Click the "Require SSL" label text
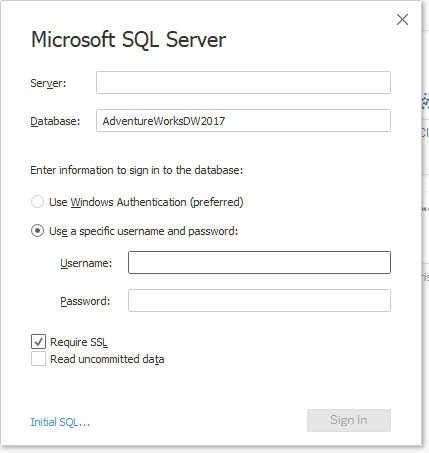429x453 pixels. coord(79,342)
